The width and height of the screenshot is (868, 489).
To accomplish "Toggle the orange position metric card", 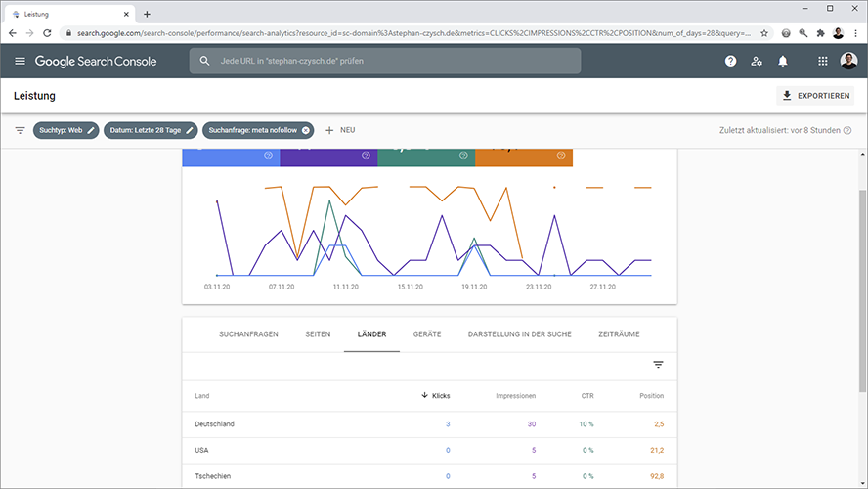I will coord(524,156).
